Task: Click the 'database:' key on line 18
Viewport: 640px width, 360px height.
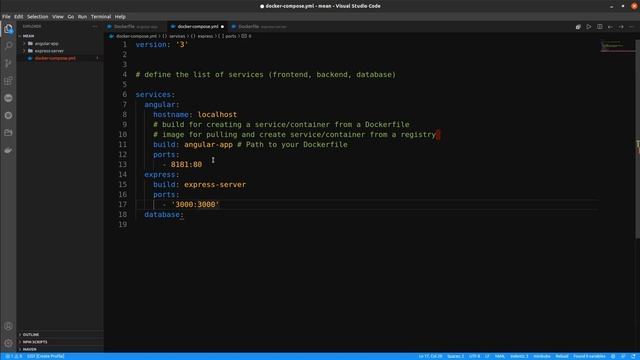Action: [164, 215]
